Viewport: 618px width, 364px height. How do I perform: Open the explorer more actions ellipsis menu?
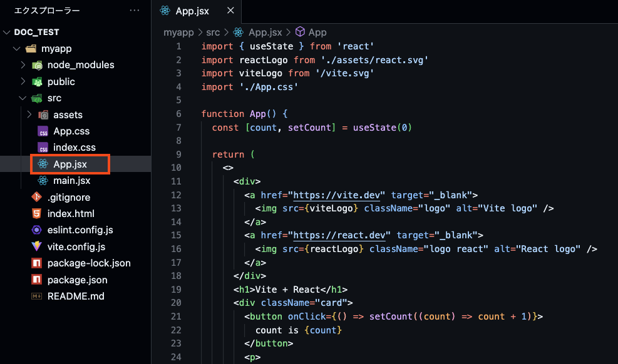(134, 11)
